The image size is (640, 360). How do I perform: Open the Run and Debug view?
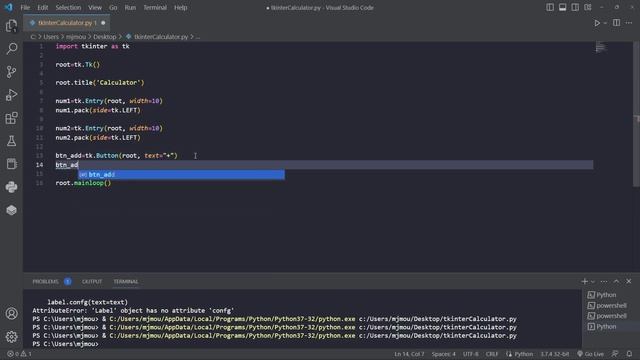[11, 95]
